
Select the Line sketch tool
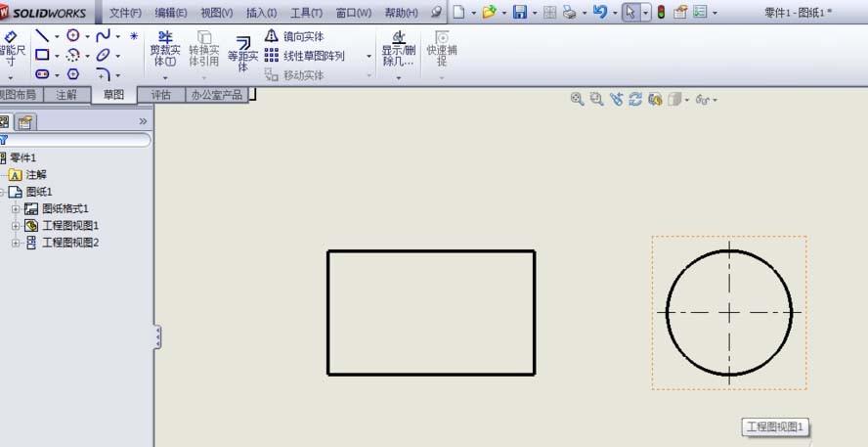coord(42,36)
